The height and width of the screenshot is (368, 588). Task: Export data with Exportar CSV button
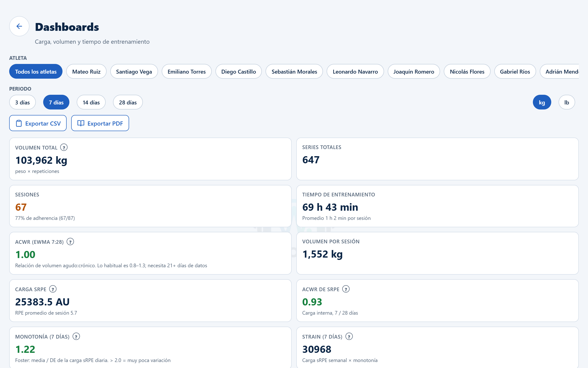coord(38,123)
